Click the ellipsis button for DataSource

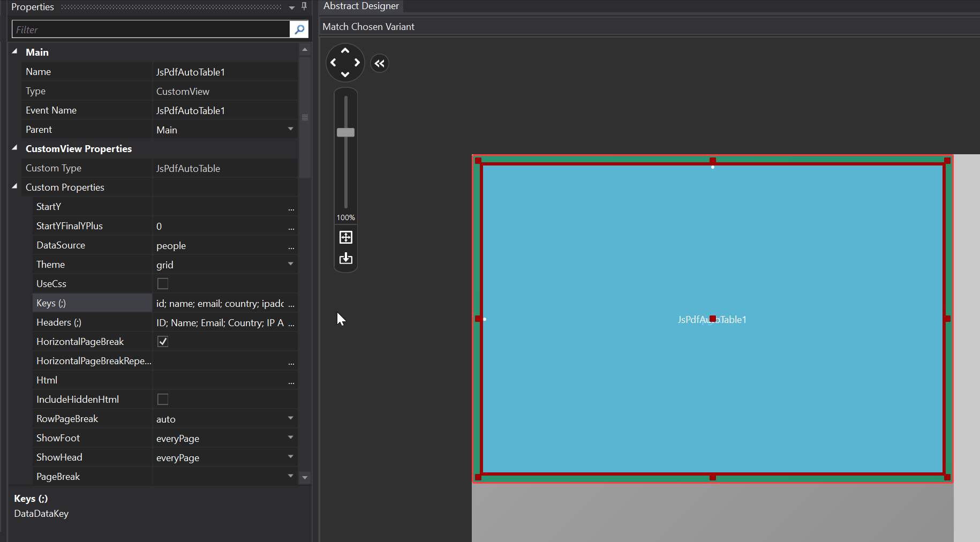(291, 246)
